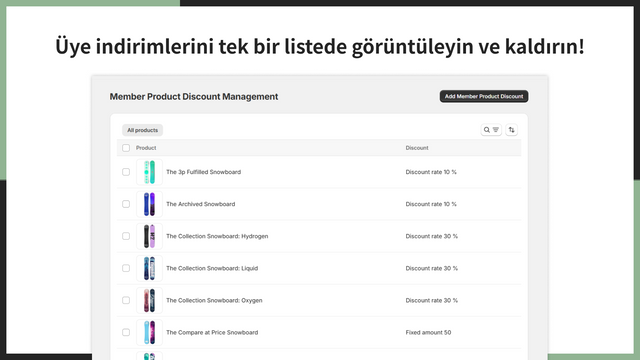Open The Archived Snowboard thumbnail
This screenshot has width=640, height=360.
pyautogui.click(x=149, y=204)
